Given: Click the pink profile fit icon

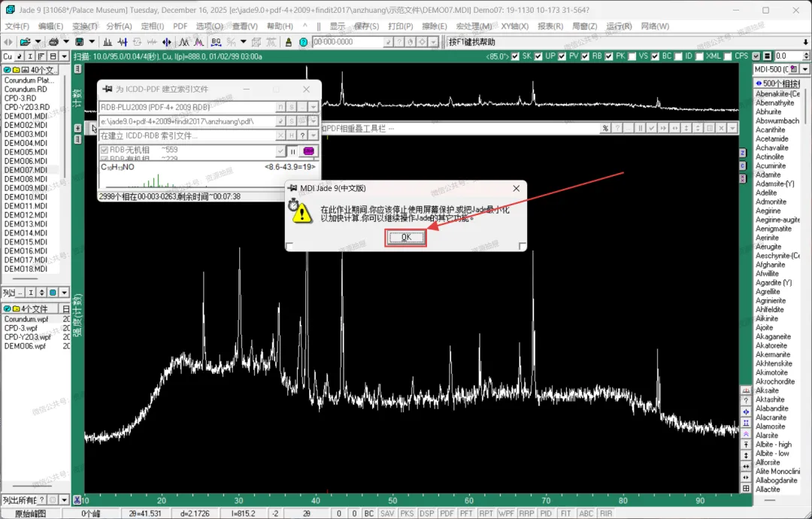Looking at the screenshot, I should 198,42.
